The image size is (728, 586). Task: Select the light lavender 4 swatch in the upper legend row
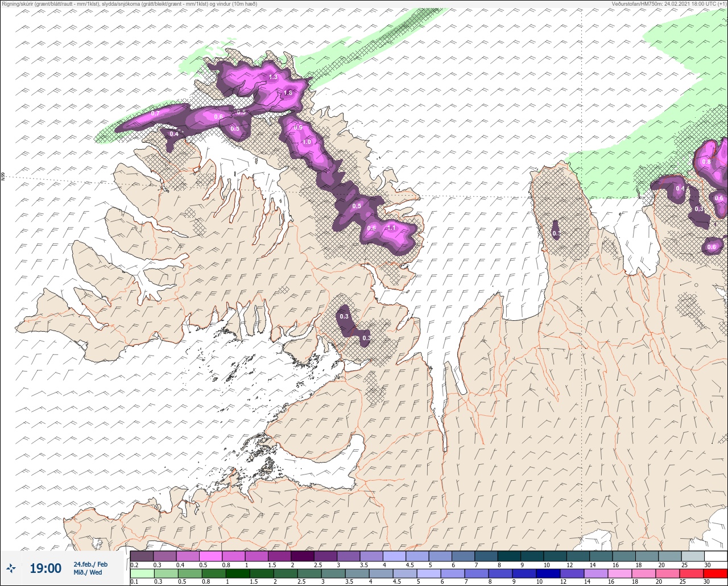[394, 556]
